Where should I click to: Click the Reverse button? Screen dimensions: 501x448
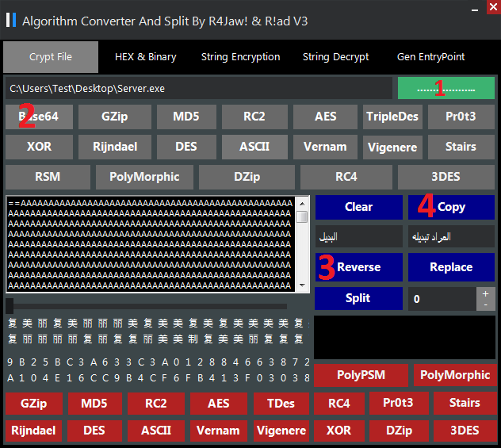point(358,267)
